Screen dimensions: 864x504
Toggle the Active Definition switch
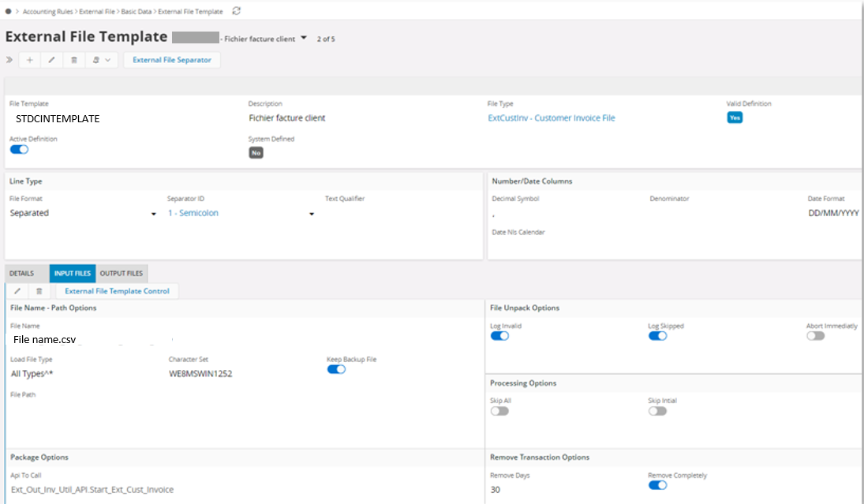tap(19, 150)
